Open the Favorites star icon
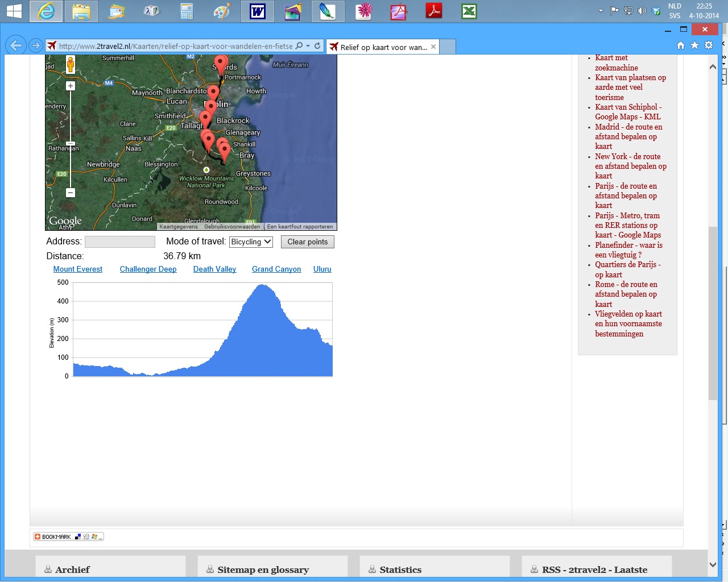The image size is (728, 582). click(694, 45)
